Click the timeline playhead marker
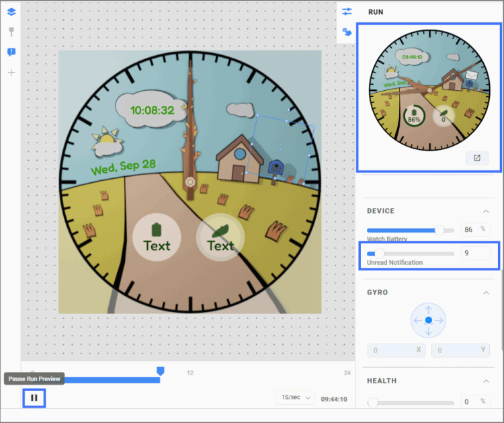 pyautogui.click(x=160, y=371)
